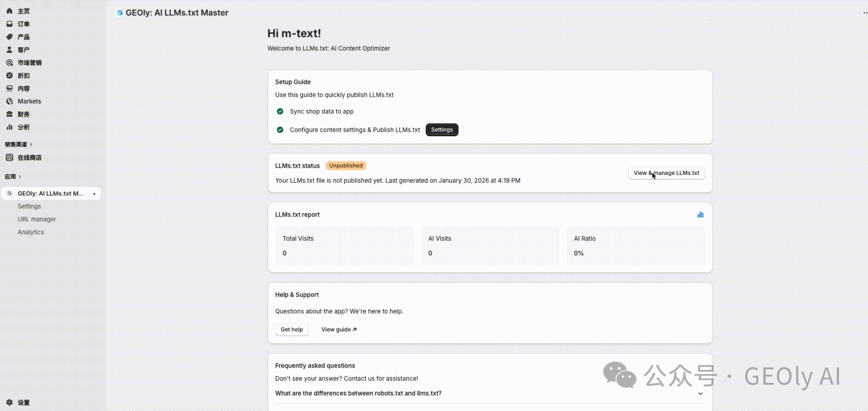Click the GEOly logo in the page header
868x411 pixels.
pyautogui.click(x=119, y=13)
